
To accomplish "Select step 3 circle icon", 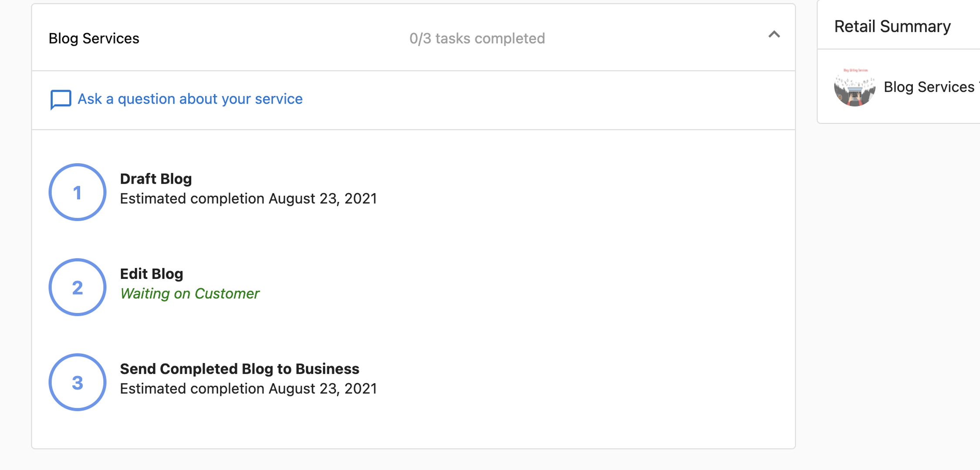I will pos(78,382).
